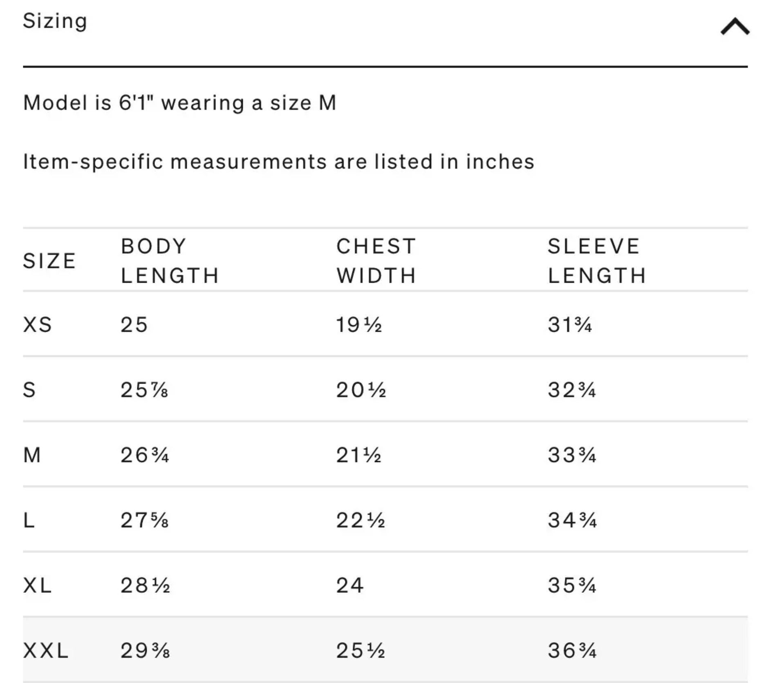Click the S chest width value 20½
This screenshot has height=683, width=784.
pos(361,390)
